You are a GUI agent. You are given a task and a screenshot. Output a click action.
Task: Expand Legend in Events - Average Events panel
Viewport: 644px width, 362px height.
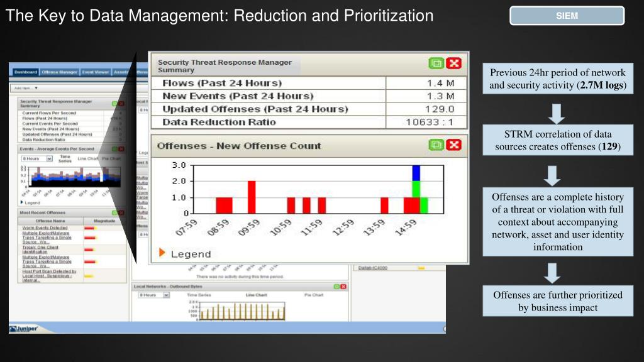coord(30,202)
